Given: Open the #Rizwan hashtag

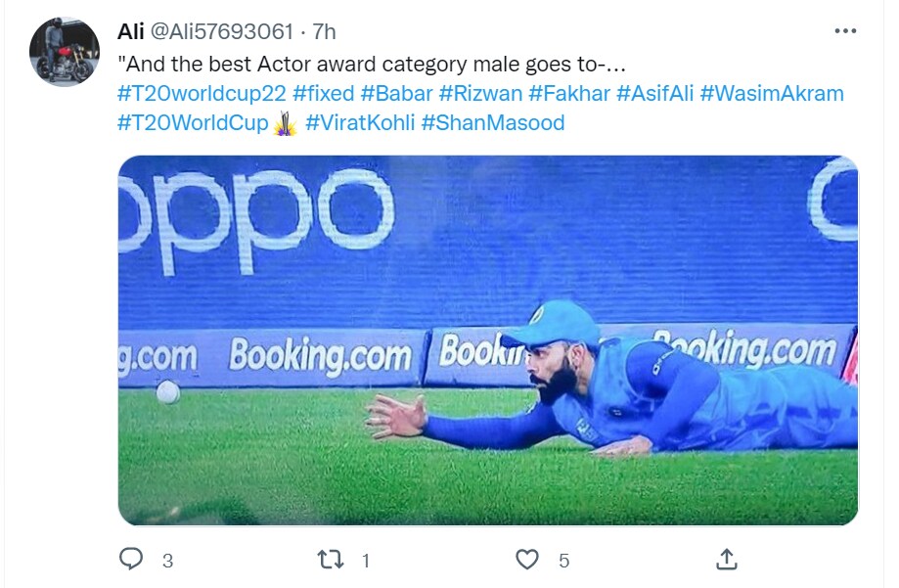Looking at the screenshot, I should coord(479,94).
